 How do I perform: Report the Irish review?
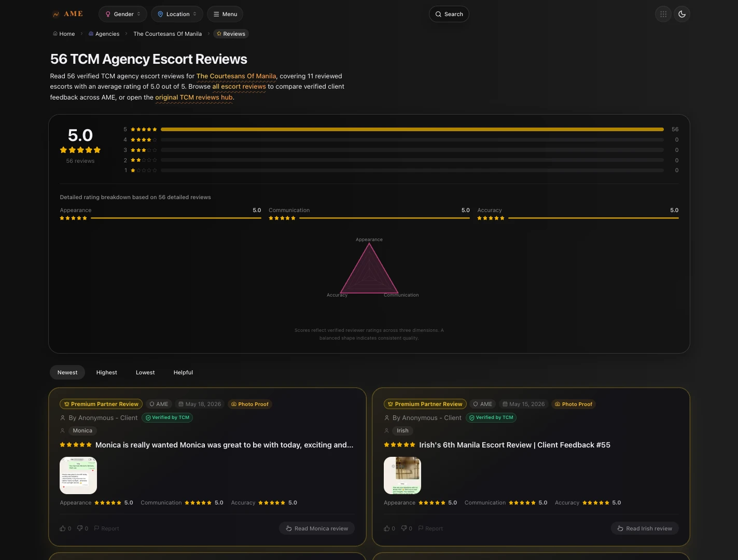(430, 528)
